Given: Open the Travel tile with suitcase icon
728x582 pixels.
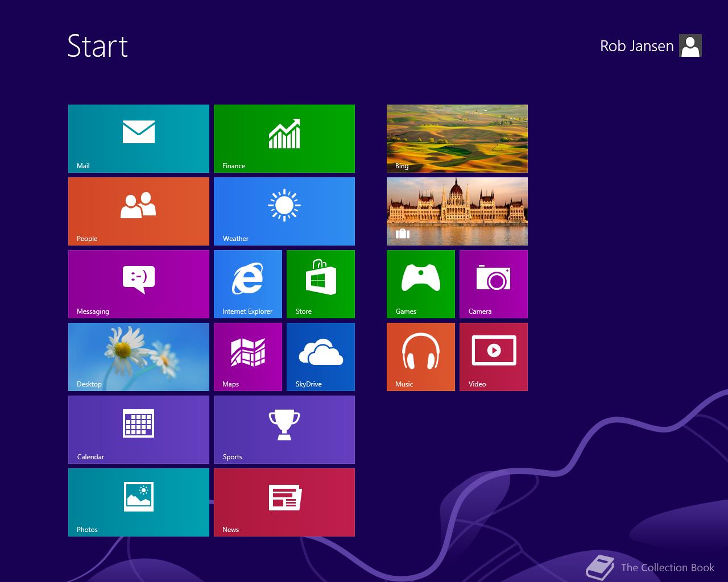Looking at the screenshot, I should pyautogui.click(x=457, y=211).
